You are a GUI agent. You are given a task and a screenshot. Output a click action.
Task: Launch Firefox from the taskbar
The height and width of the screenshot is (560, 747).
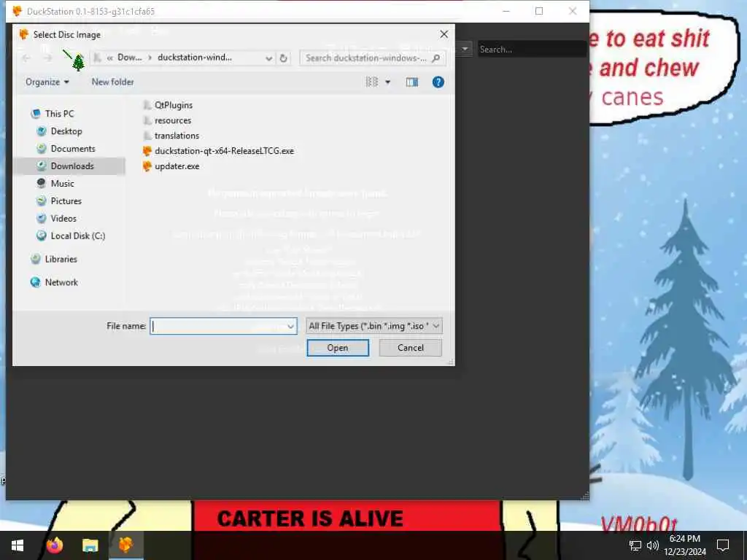click(x=55, y=545)
